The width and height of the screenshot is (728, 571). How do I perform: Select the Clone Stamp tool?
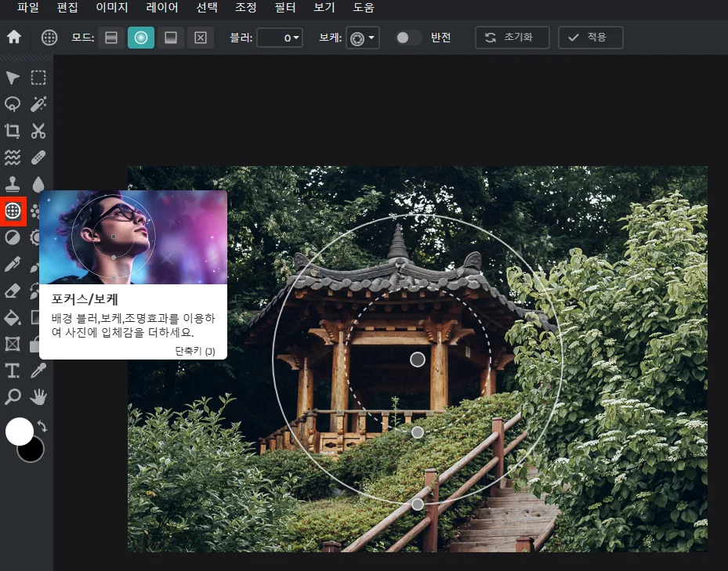[x=11, y=184]
